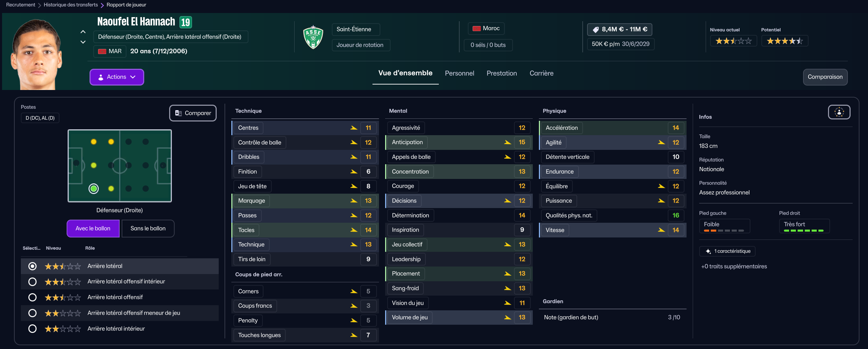Click the current ability star rating
The width and height of the screenshot is (868, 349).
pos(733,41)
